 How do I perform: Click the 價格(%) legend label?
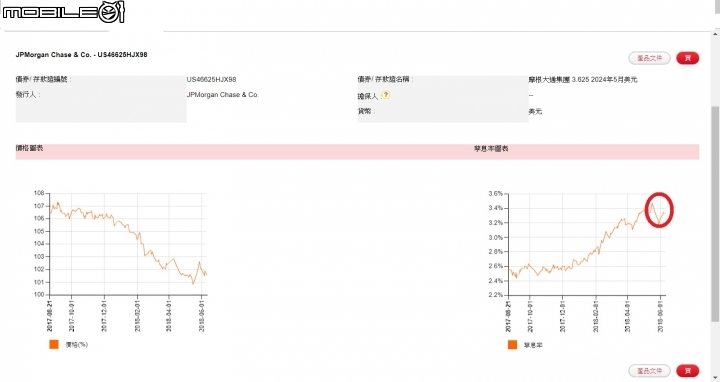coord(77,345)
